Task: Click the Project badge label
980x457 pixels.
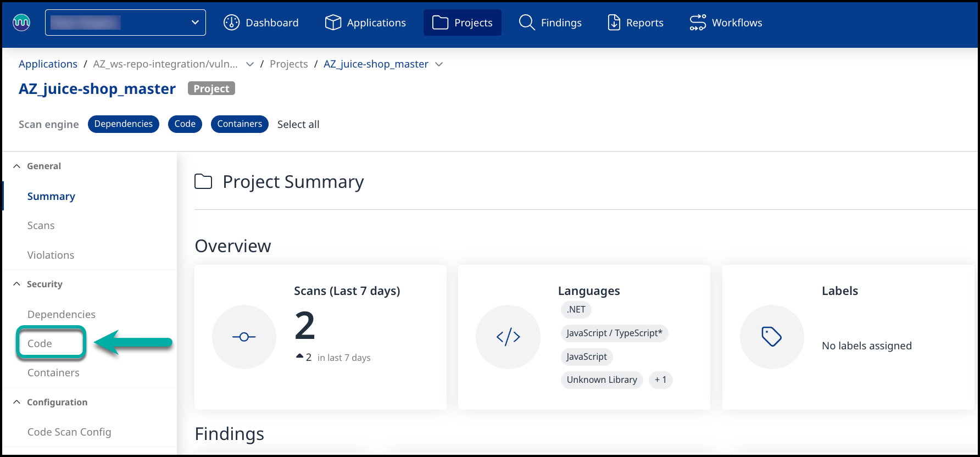Action: [x=211, y=88]
